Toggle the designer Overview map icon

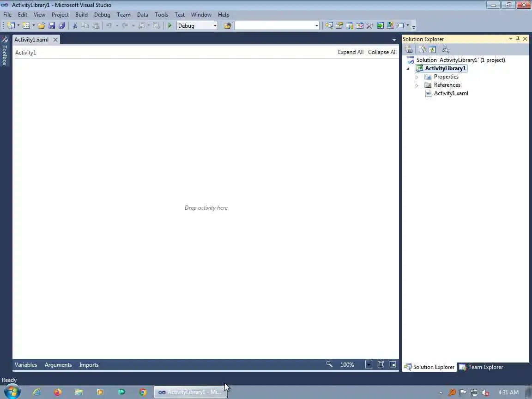click(393, 364)
